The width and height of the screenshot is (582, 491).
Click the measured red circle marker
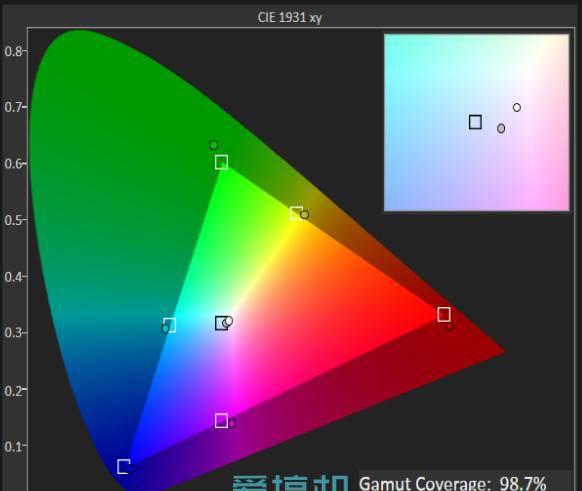pyautogui.click(x=450, y=326)
